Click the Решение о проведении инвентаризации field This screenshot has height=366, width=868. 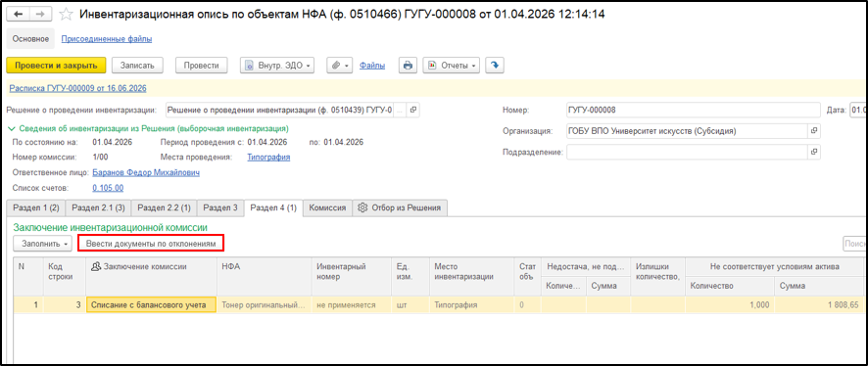click(280, 110)
